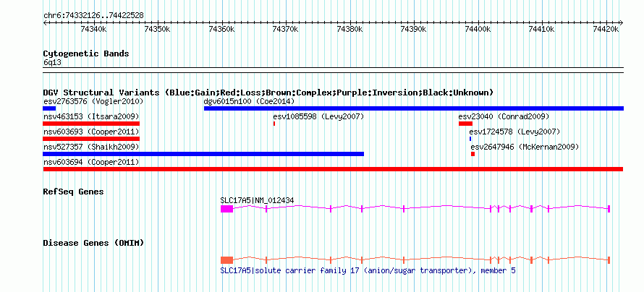Click esv1724578 (Levy2007) label
Viewport: 644px width, 292px height.
(x=514, y=132)
